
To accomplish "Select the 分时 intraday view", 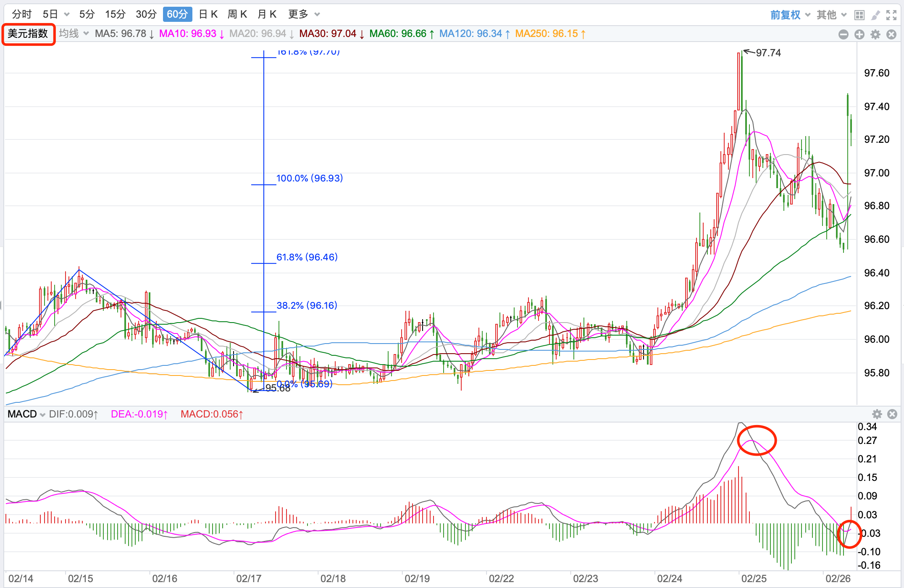I will [22, 14].
